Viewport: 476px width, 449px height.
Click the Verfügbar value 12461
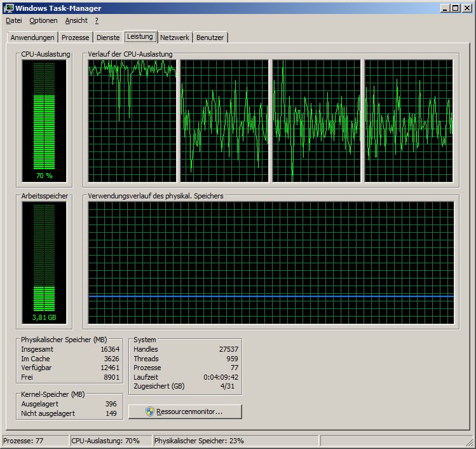click(110, 368)
